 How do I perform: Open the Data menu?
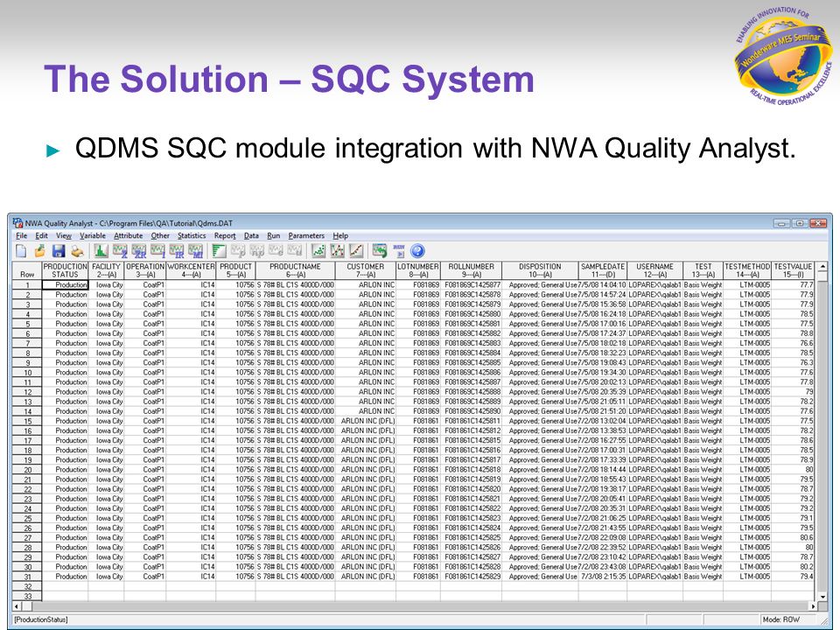(x=251, y=235)
